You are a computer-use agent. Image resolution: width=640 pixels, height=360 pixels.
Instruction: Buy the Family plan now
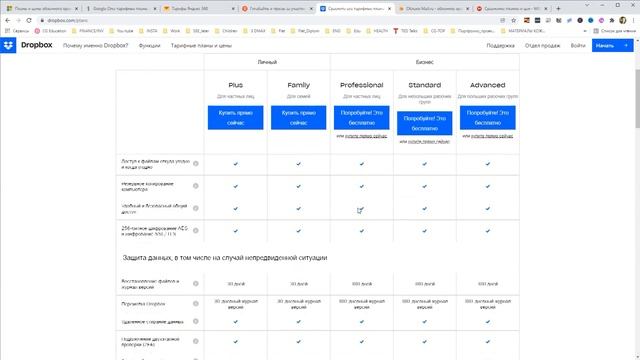(298, 118)
